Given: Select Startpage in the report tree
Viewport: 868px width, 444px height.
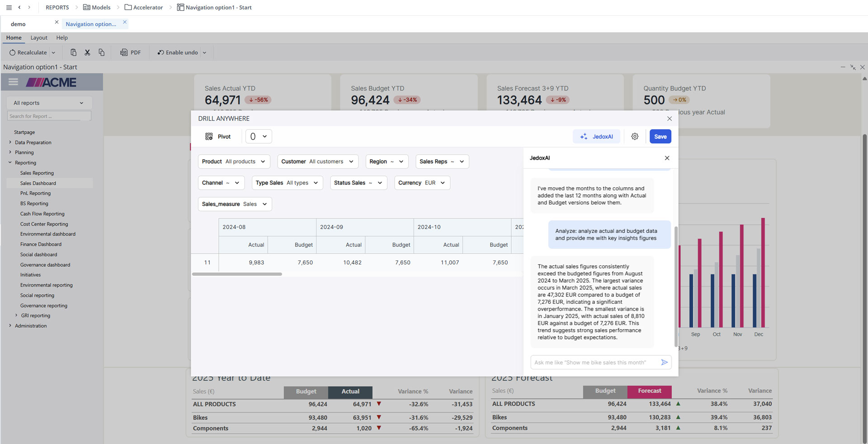Looking at the screenshot, I should [24, 132].
